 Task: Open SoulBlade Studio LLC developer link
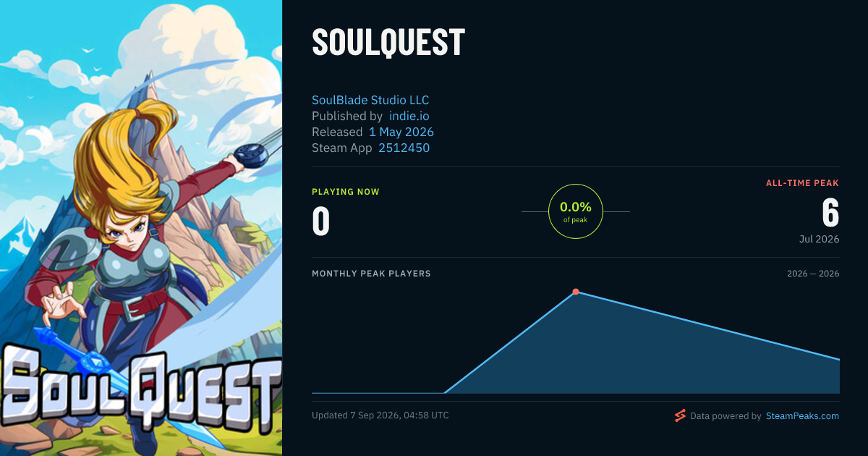[370, 100]
